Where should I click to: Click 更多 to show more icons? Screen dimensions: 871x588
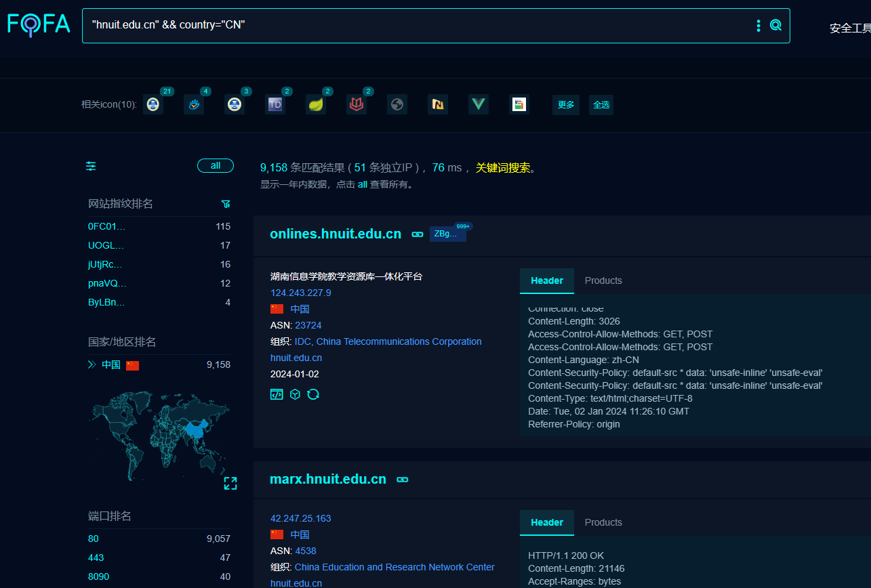click(x=566, y=105)
